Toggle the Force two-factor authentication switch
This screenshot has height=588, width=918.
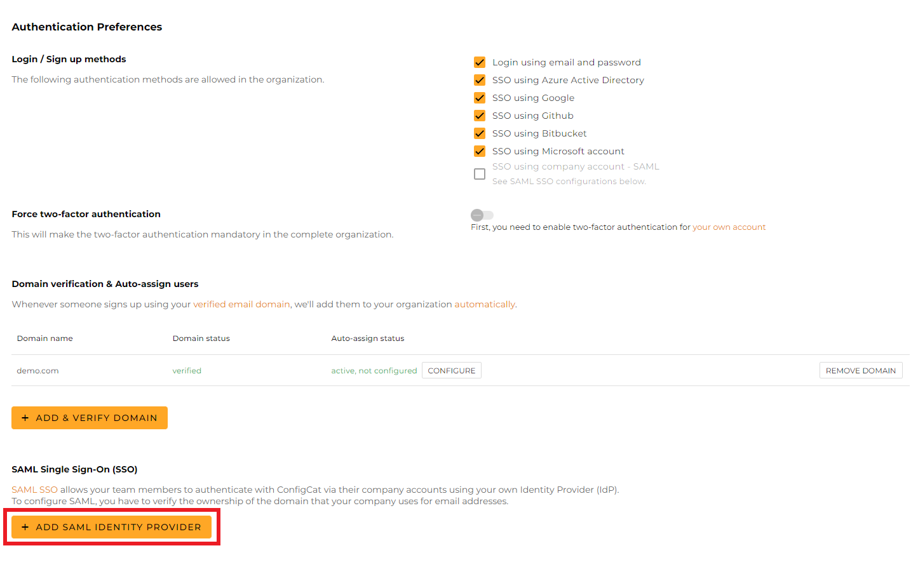coord(482,215)
